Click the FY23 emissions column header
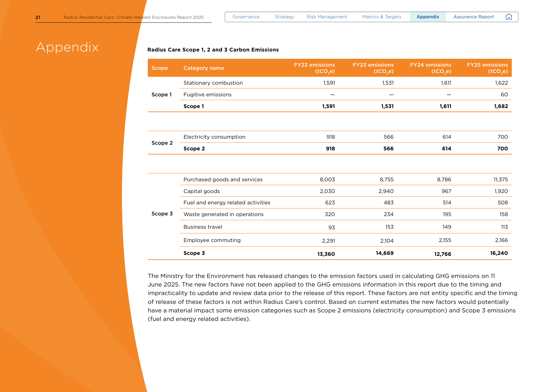The width and height of the screenshot is (554, 392). 373,68
